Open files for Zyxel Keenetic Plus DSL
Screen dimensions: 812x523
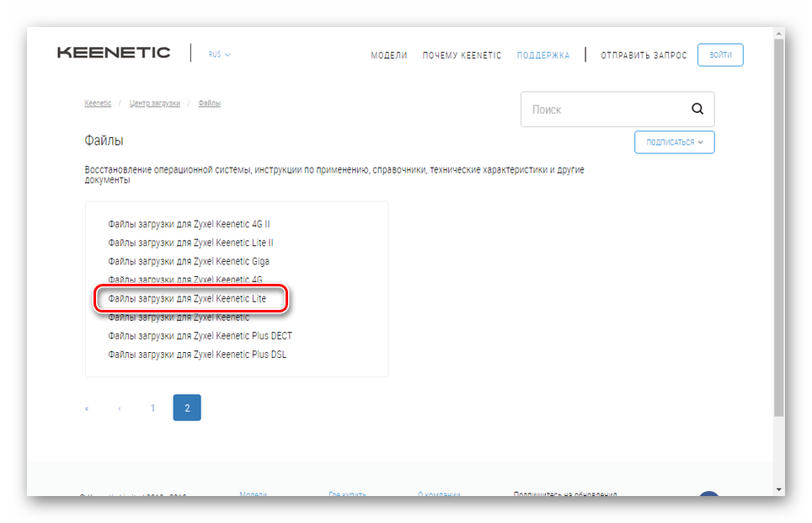click(x=197, y=355)
